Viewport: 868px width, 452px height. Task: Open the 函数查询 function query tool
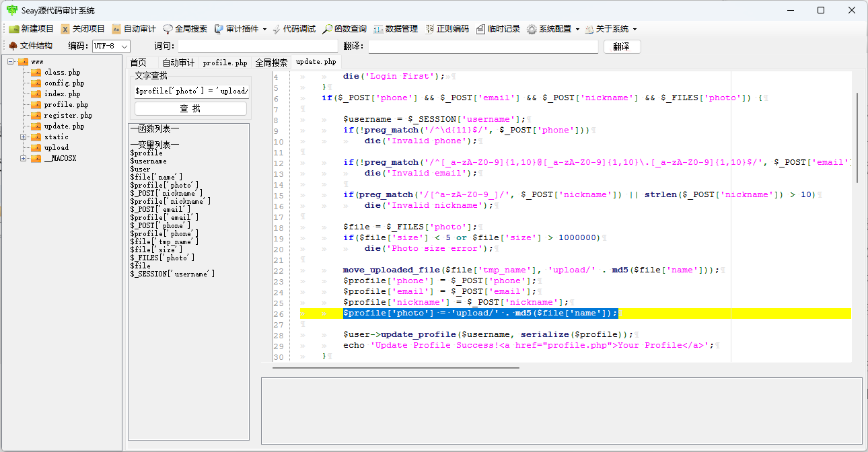[343, 28]
